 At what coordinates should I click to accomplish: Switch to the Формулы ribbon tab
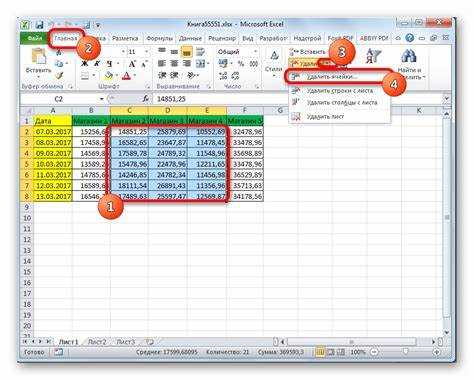coord(159,38)
